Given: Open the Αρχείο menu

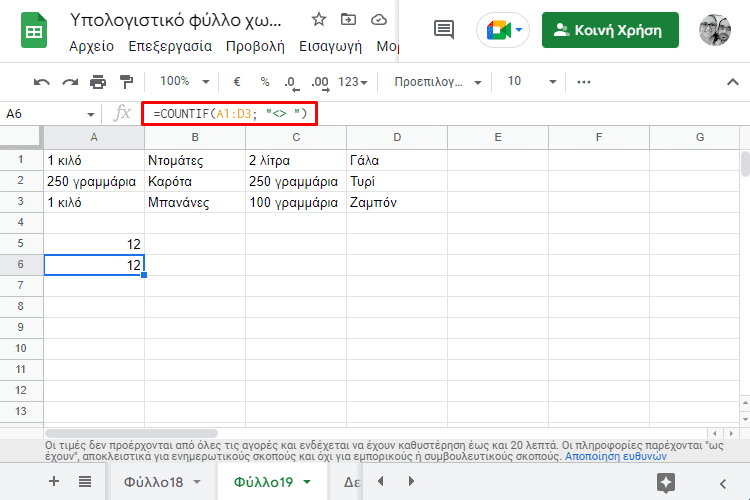Looking at the screenshot, I should click(91, 46).
